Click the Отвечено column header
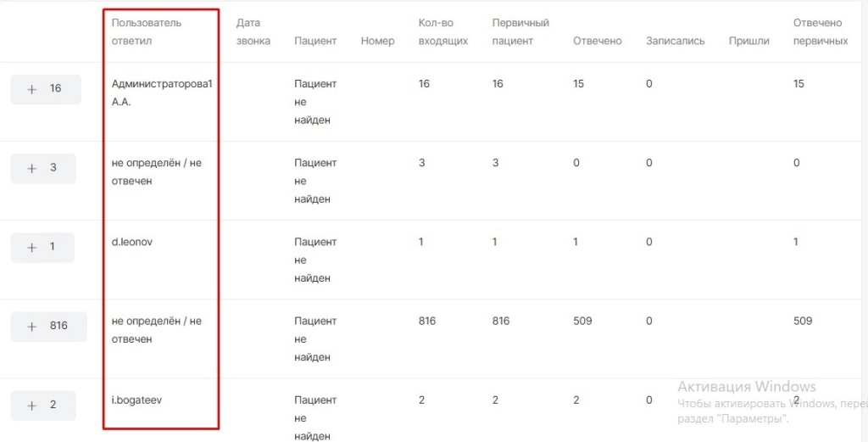The image size is (868, 442). (597, 41)
